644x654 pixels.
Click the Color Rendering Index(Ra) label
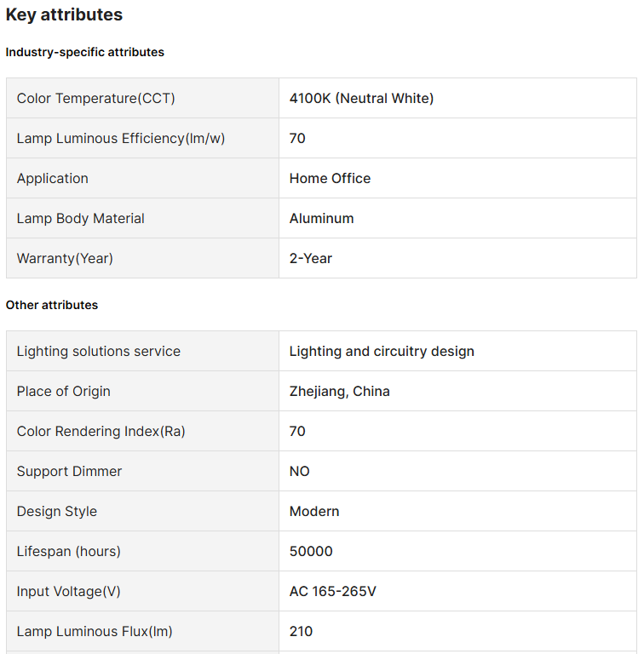click(101, 432)
